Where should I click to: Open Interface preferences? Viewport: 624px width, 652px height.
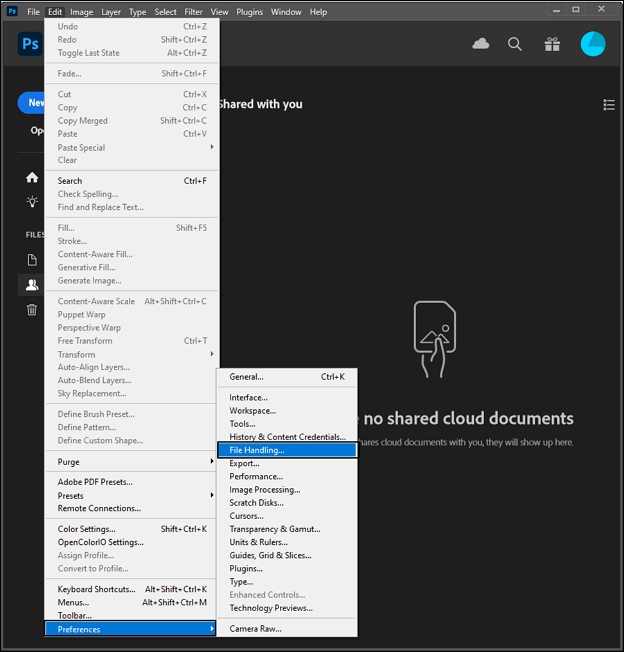pyautogui.click(x=287, y=398)
